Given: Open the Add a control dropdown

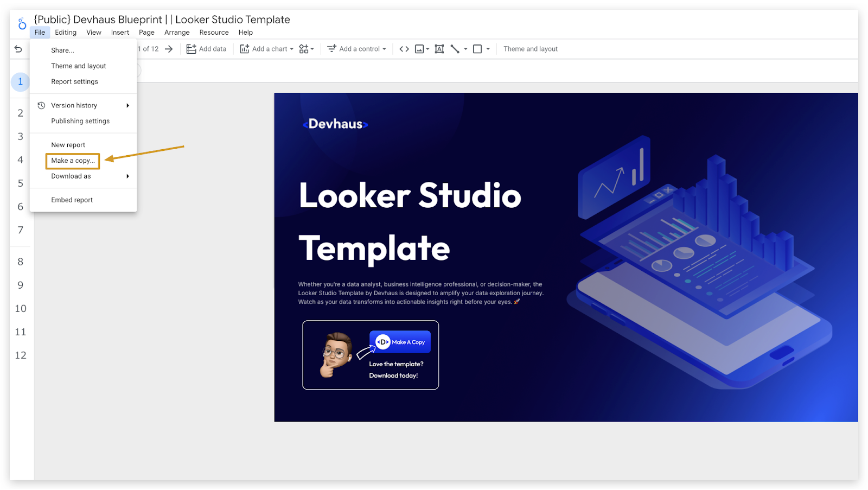Looking at the screenshot, I should [357, 49].
